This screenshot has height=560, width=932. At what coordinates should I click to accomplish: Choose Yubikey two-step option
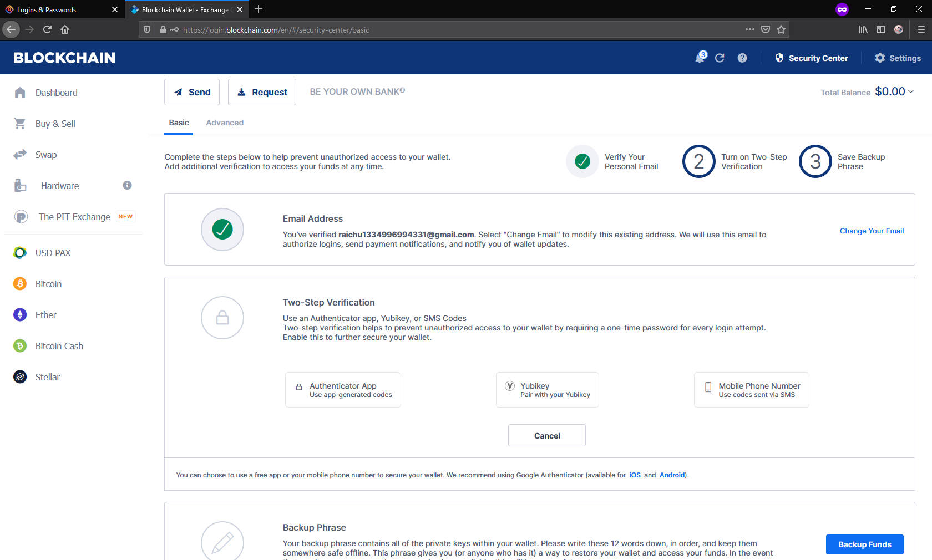coord(547,390)
